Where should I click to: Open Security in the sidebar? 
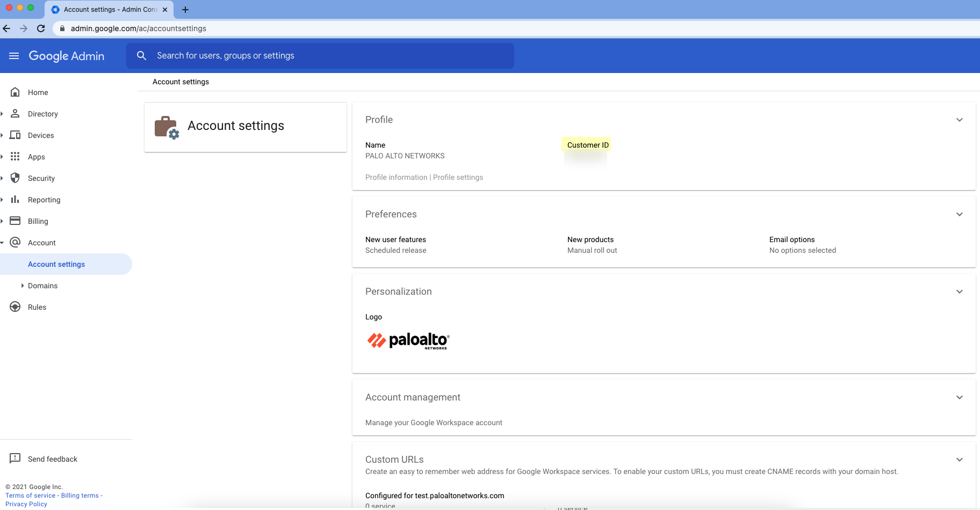click(x=41, y=178)
